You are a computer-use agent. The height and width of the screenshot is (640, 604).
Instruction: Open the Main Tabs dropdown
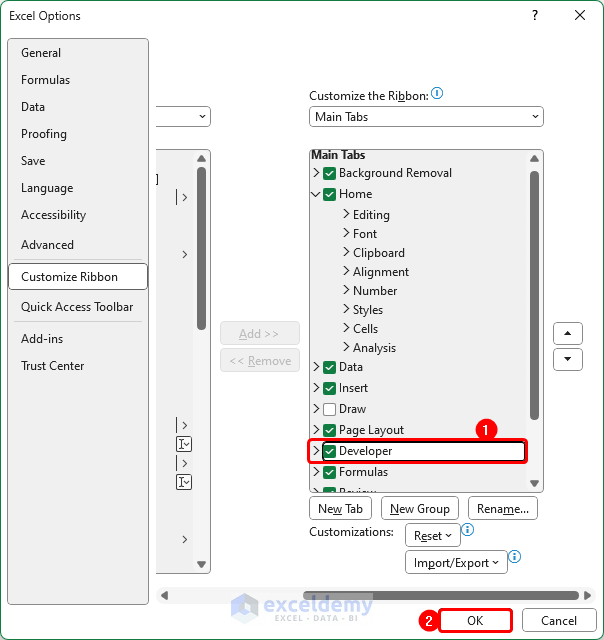coord(426,117)
